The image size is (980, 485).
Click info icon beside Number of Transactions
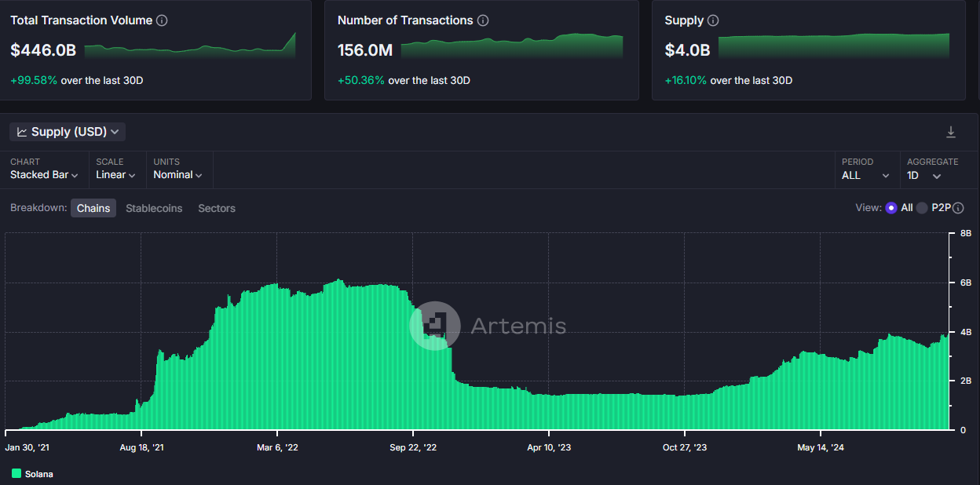coord(483,20)
